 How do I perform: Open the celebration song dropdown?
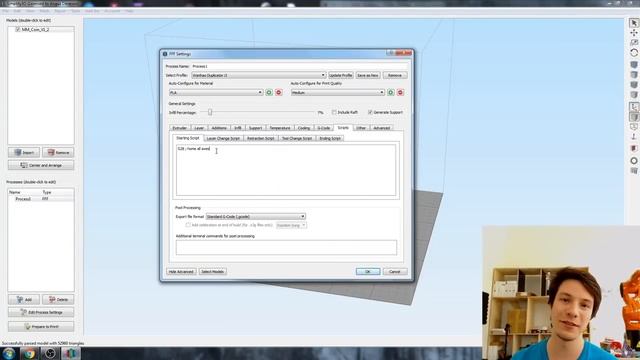(291, 225)
